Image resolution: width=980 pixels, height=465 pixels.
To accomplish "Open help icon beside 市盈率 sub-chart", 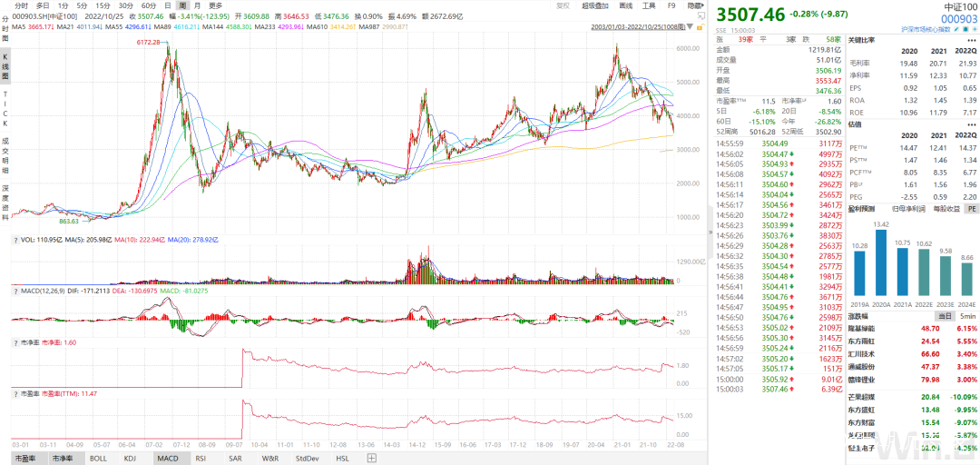I will (15, 393).
